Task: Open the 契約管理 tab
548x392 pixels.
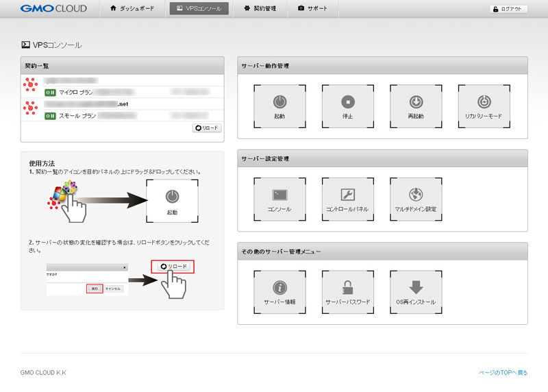Action: 260,9
